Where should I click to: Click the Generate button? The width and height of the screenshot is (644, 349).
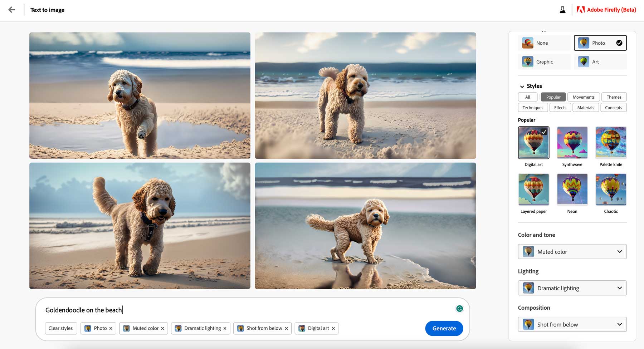[444, 328]
